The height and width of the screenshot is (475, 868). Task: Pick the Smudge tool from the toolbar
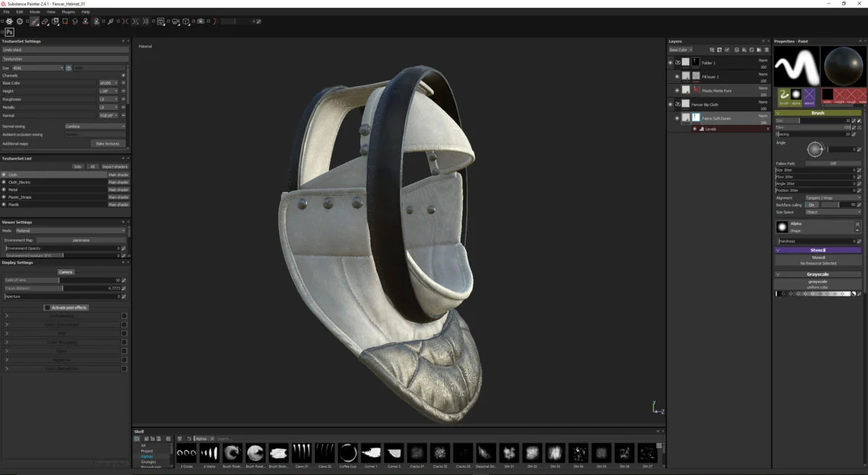point(75,21)
